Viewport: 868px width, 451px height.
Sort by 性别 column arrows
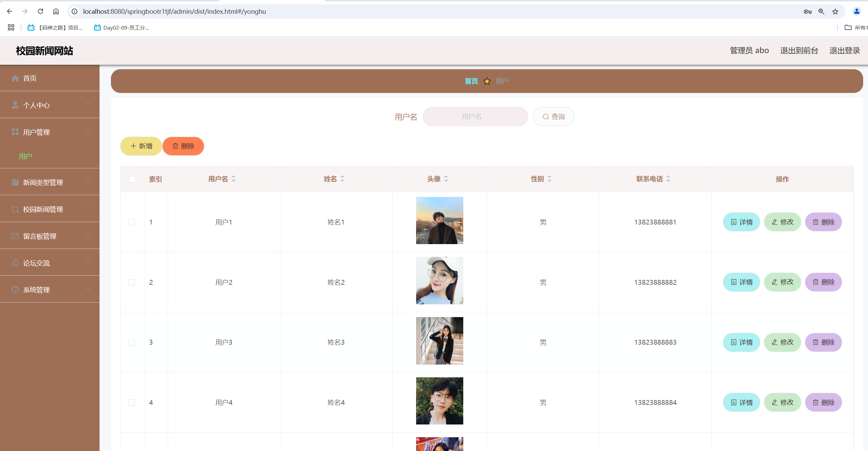(549, 179)
